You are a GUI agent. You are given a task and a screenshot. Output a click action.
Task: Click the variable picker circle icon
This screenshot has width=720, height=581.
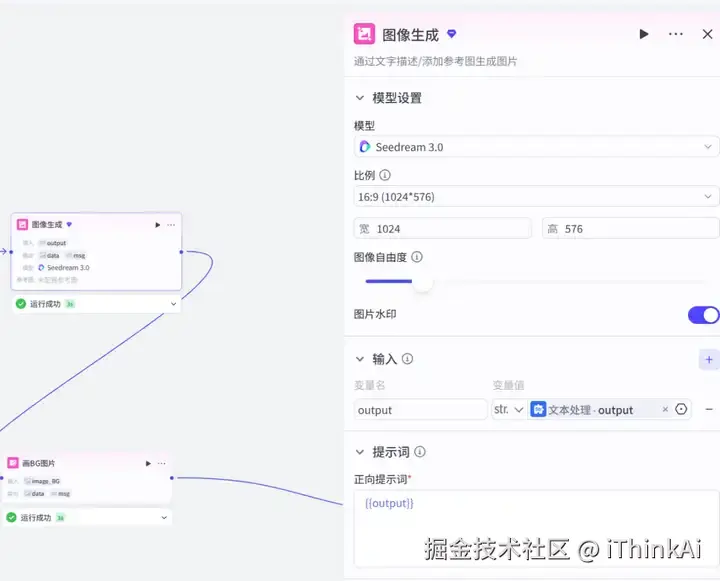coord(681,409)
